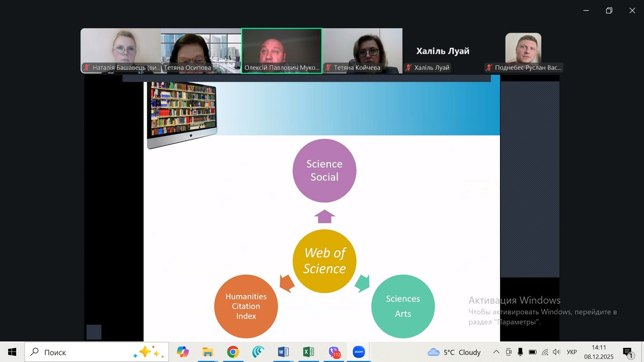This screenshot has height=362, width=644.
Task: Launch Google Chrome from the taskbar
Action: 232,352
